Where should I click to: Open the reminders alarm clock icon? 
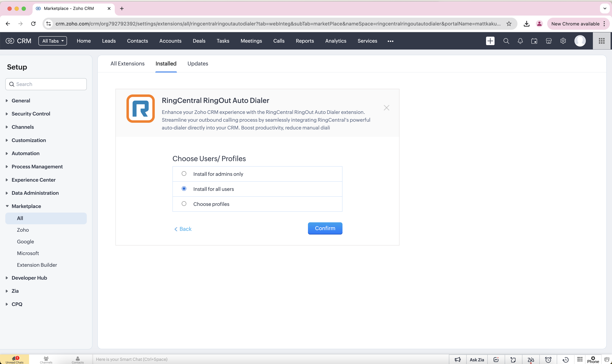[x=548, y=360]
